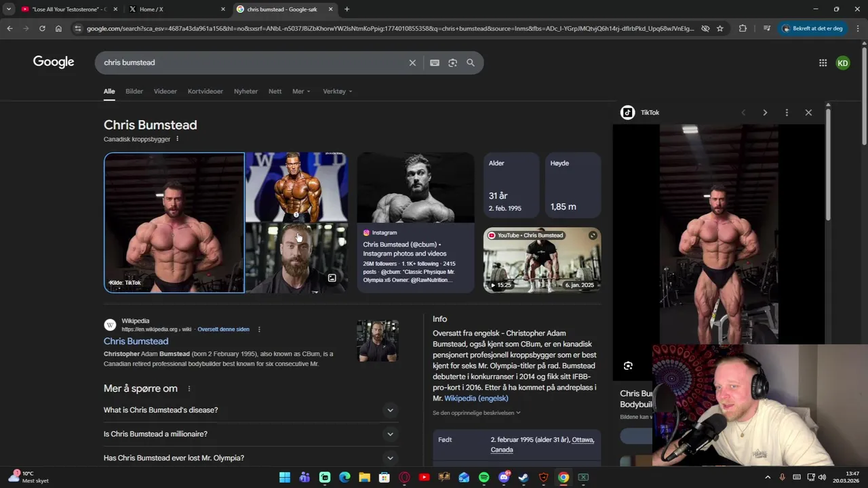Open the Instagram @cbum profile card
This screenshot has height=488, width=868.
click(416, 222)
